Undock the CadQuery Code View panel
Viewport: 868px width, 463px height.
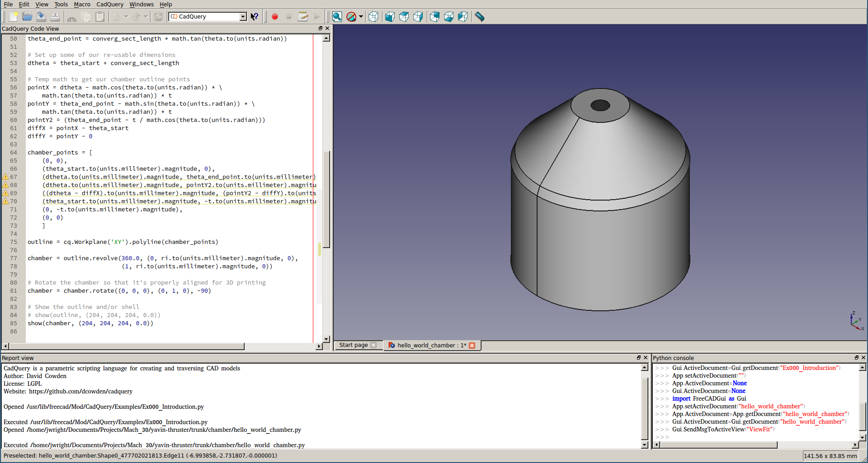320,28
